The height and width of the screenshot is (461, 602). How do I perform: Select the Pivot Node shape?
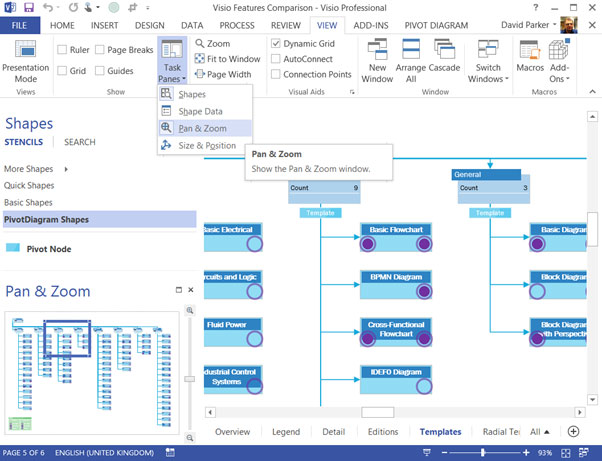click(x=39, y=249)
